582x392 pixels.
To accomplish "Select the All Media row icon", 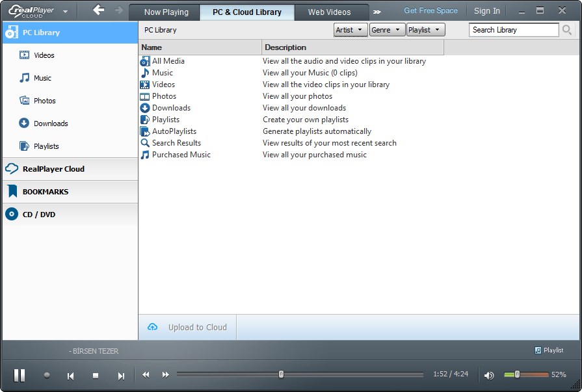I will pos(145,61).
